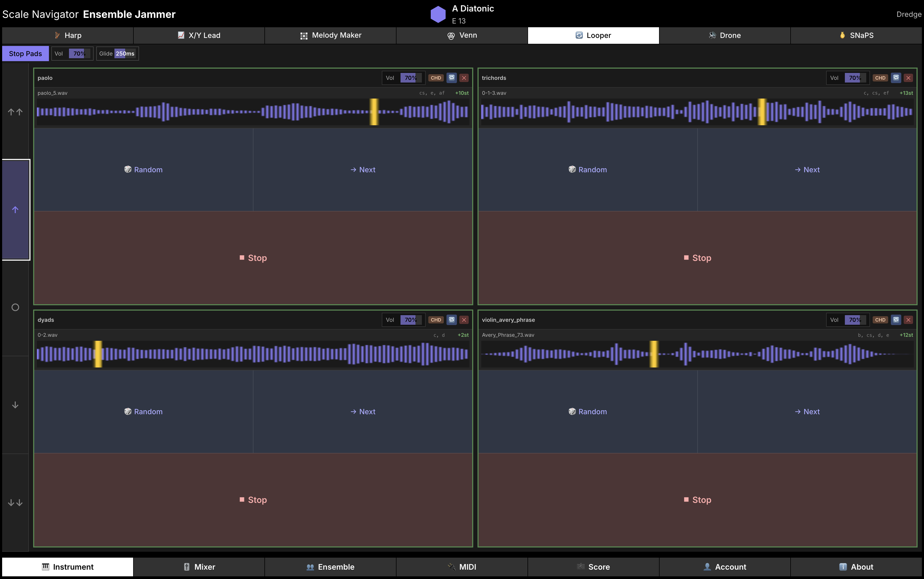Select the circle icon in left sidebar
The height and width of the screenshot is (579, 924).
click(x=15, y=307)
